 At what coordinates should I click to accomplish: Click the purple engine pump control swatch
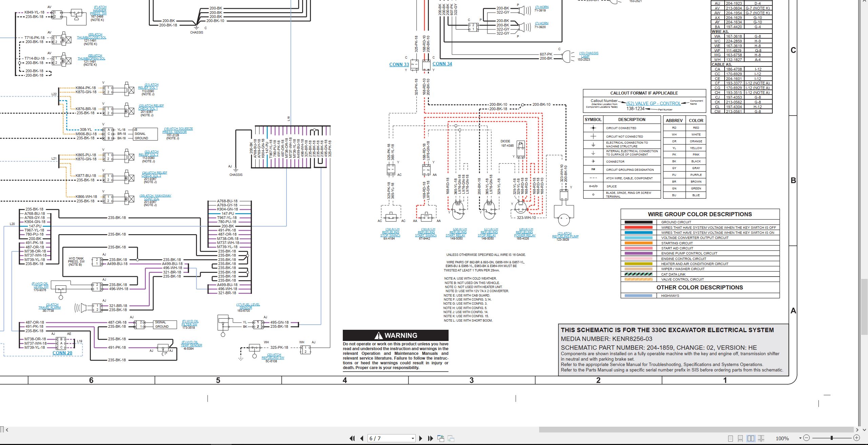(638, 253)
